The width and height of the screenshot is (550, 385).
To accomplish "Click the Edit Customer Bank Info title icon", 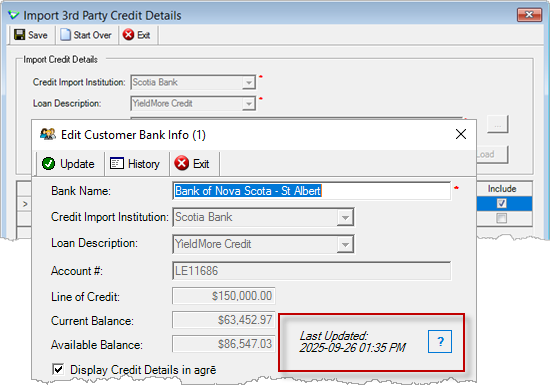I will [x=48, y=134].
